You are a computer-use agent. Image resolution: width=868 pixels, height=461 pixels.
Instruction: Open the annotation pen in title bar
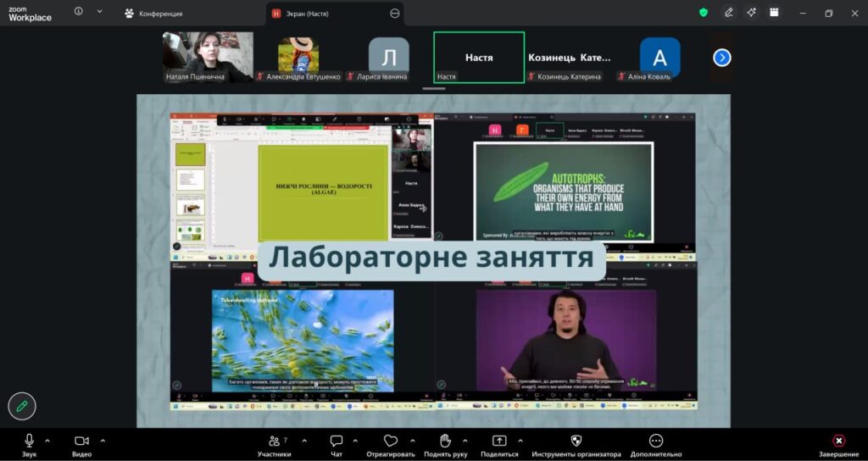point(729,13)
